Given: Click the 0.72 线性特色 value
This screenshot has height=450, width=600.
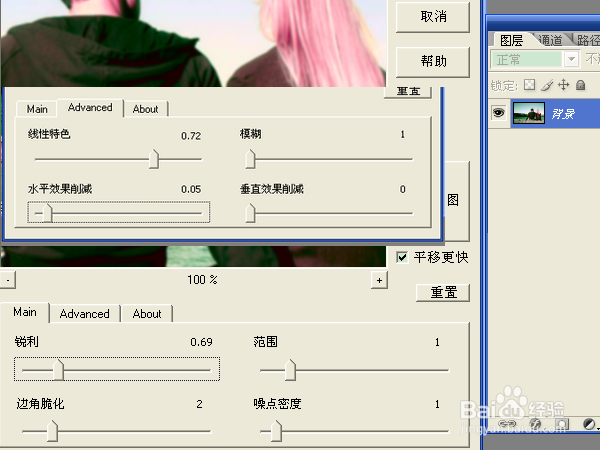Looking at the screenshot, I should 191,136.
